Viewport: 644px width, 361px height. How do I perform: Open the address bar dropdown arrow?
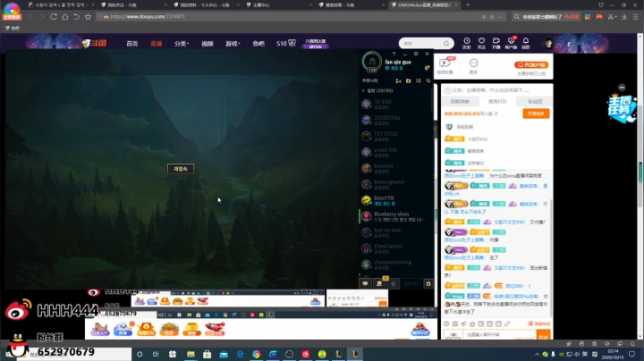[x=500, y=17]
